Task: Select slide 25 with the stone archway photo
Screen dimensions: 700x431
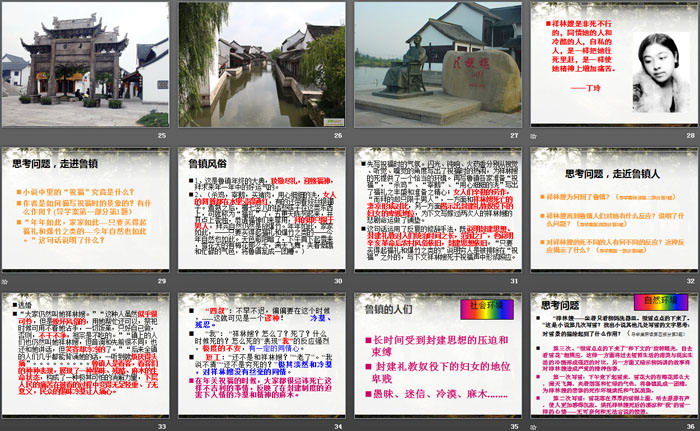Action: tap(85, 62)
